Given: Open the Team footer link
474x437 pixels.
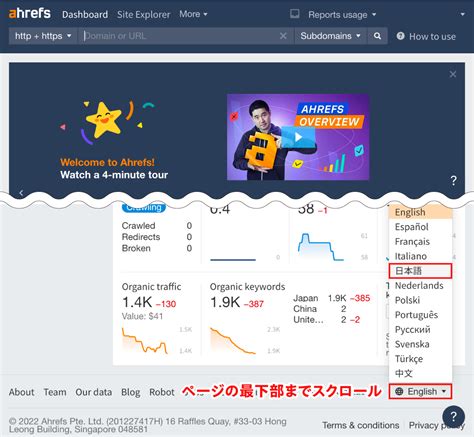Looking at the screenshot, I should [x=55, y=392].
